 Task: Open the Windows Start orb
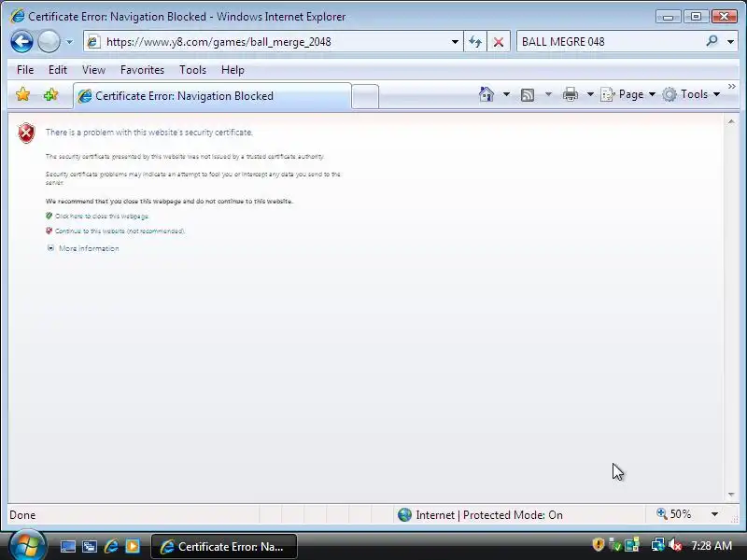(x=27, y=546)
